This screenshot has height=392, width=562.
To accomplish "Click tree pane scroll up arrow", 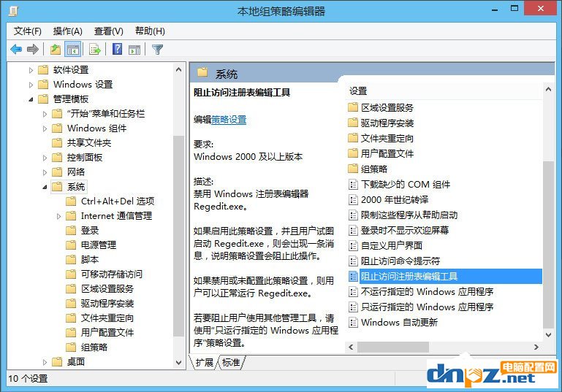I will [178, 69].
